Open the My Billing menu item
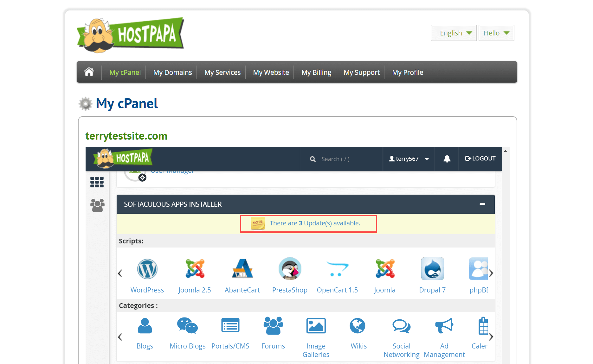593x364 pixels. pos(316,72)
